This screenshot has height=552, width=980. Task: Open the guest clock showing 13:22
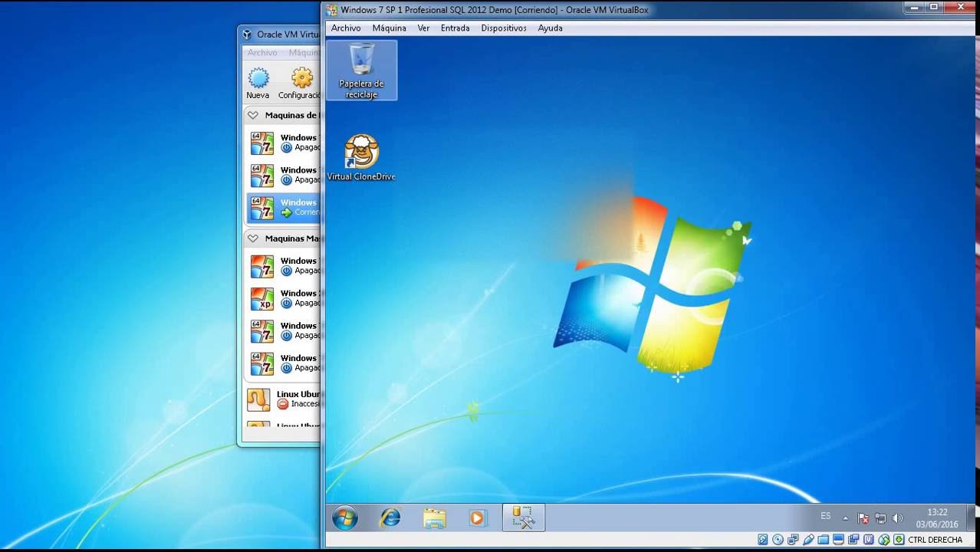point(937,518)
